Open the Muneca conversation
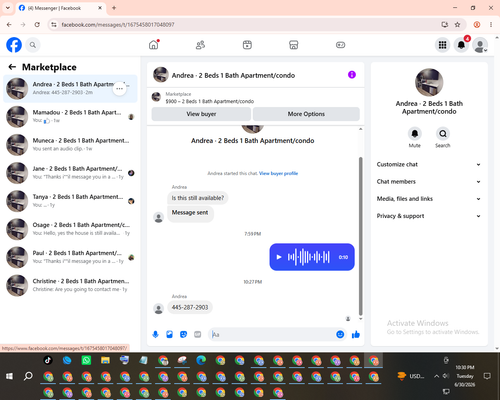Screen dimensions: 500x400 pos(70,145)
